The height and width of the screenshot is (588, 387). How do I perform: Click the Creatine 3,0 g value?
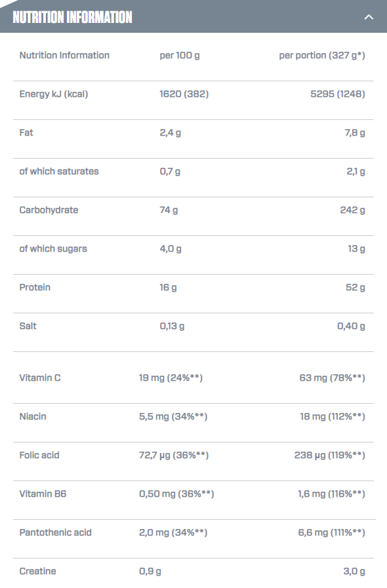354,571
